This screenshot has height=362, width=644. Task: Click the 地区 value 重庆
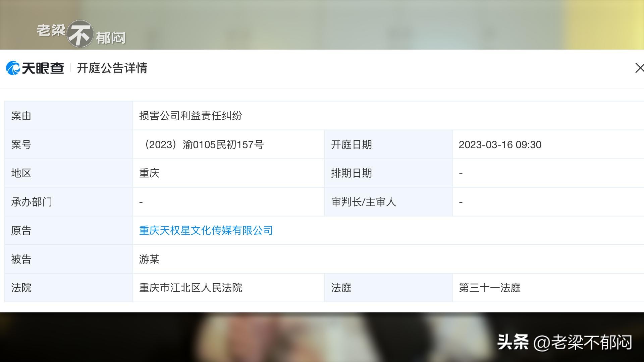(x=149, y=173)
